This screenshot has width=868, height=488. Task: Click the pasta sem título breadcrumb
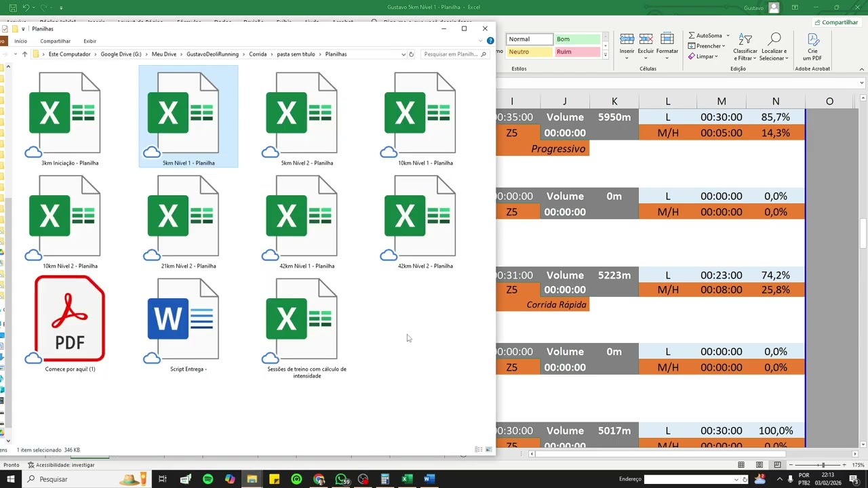click(296, 54)
